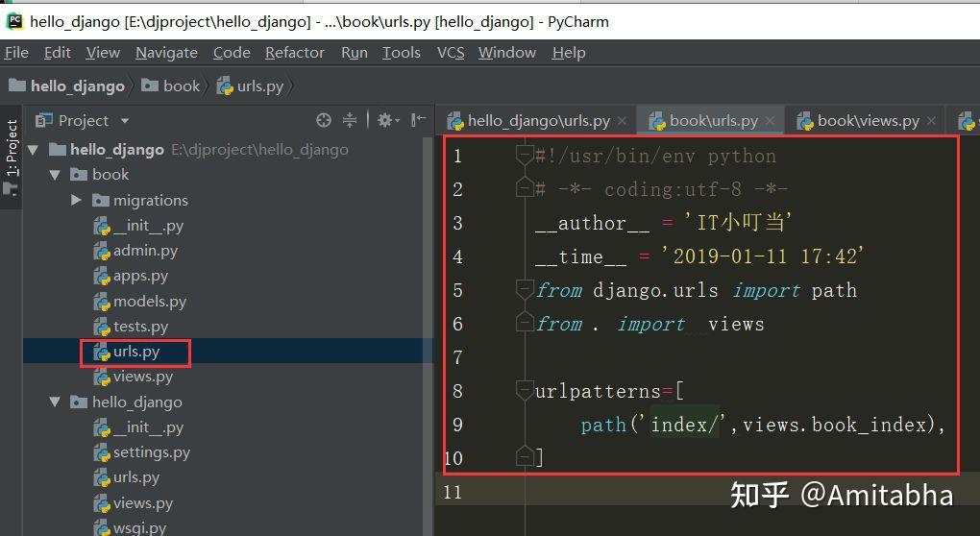
Task: Click the PyCharm logo in title bar
Action: [x=14, y=21]
